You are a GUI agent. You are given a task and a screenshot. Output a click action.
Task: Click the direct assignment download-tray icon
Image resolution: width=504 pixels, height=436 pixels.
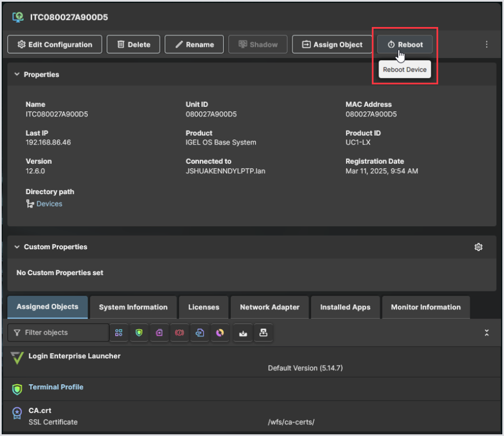pos(243,333)
